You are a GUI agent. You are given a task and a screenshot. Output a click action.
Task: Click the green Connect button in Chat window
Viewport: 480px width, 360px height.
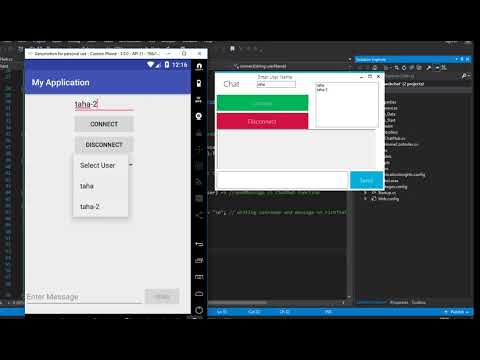pyautogui.click(x=262, y=103)
